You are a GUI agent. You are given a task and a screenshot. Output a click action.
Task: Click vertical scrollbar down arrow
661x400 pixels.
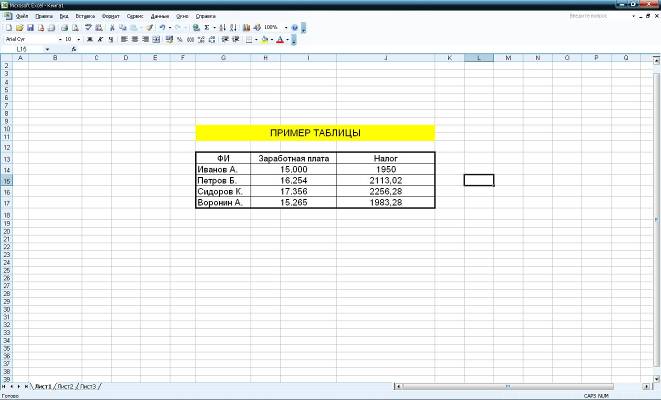click(x=656, y=379)
